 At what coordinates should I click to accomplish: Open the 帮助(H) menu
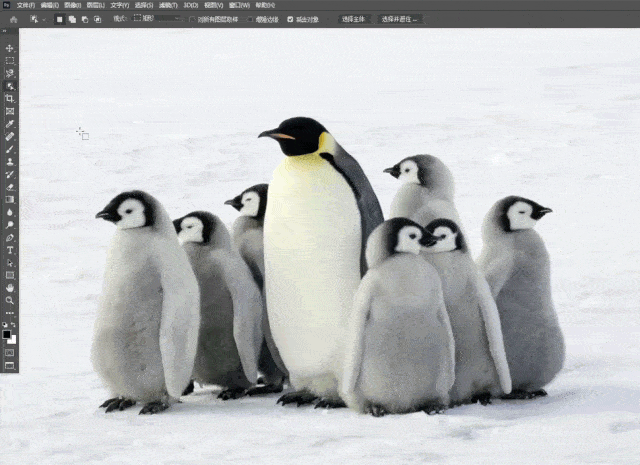coord(265,5)
